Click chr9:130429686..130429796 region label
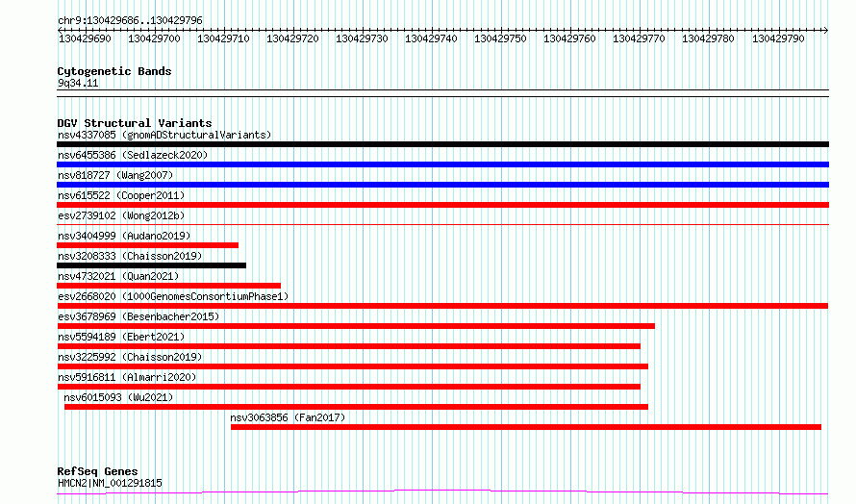The width and height of the screenshot is (856, 504). [x=130, y=20]
